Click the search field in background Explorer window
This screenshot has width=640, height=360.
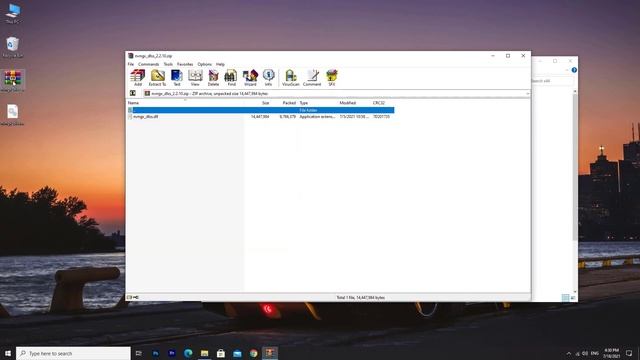(552, 81)
